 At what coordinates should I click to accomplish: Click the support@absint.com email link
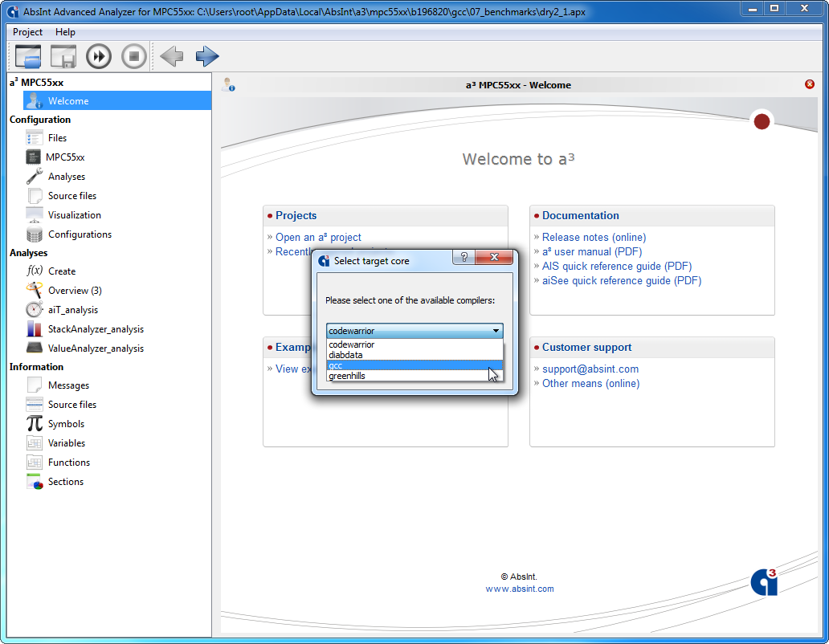click(590, 369)
